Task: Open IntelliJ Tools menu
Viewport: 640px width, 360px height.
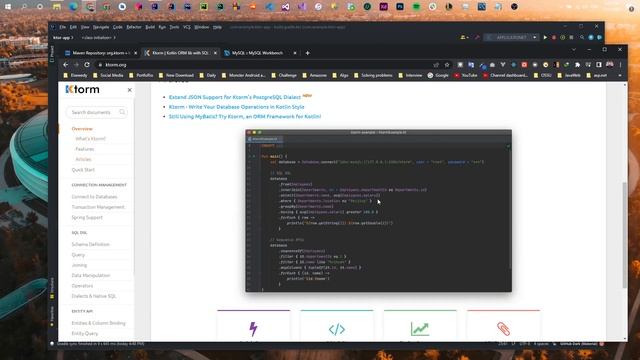Action: [x=174, y=27]
